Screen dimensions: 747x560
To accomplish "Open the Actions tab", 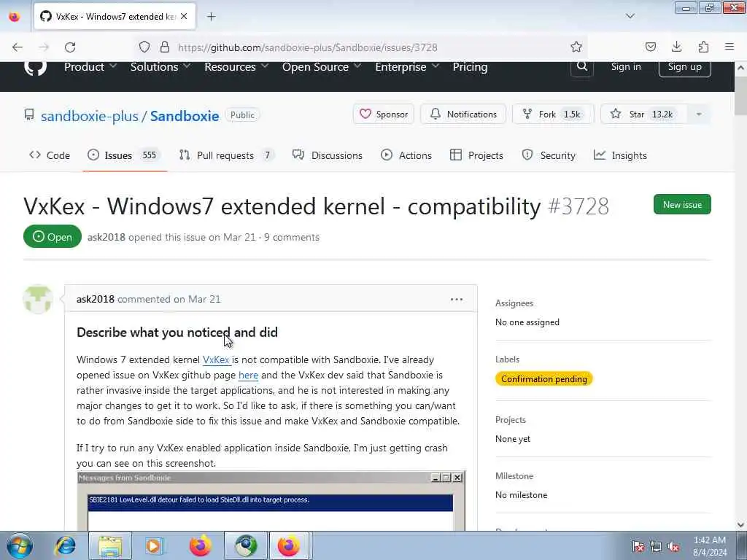I will 406,155.
